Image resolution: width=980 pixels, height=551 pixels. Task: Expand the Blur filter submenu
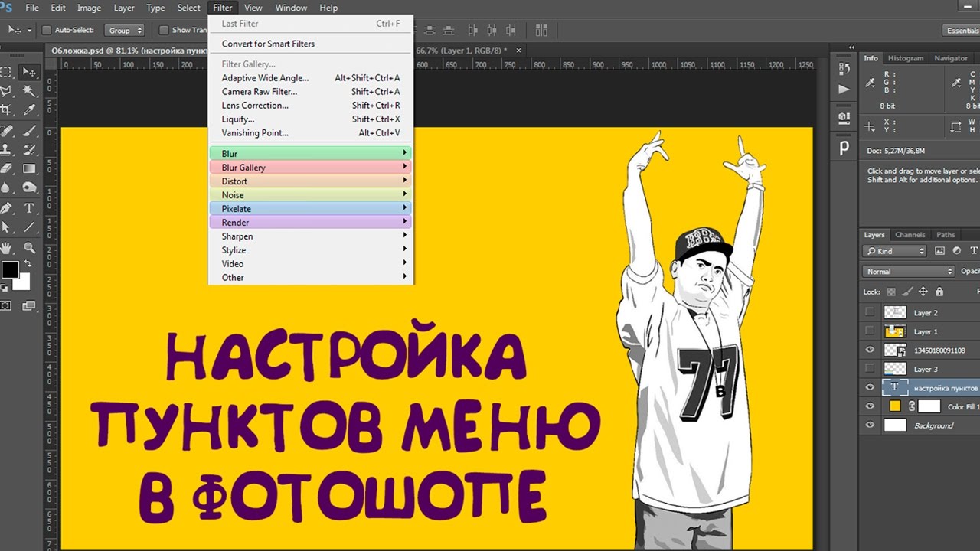tap(310, 154)
